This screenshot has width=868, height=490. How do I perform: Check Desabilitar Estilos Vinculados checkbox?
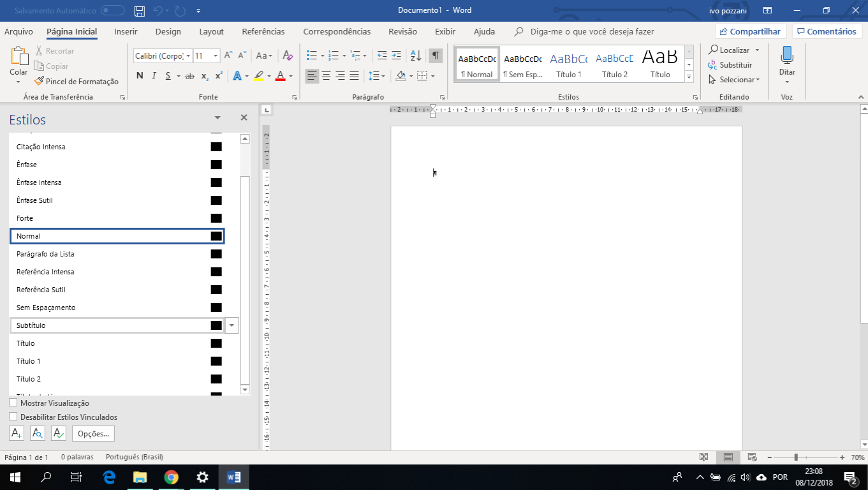pos(13,417)
